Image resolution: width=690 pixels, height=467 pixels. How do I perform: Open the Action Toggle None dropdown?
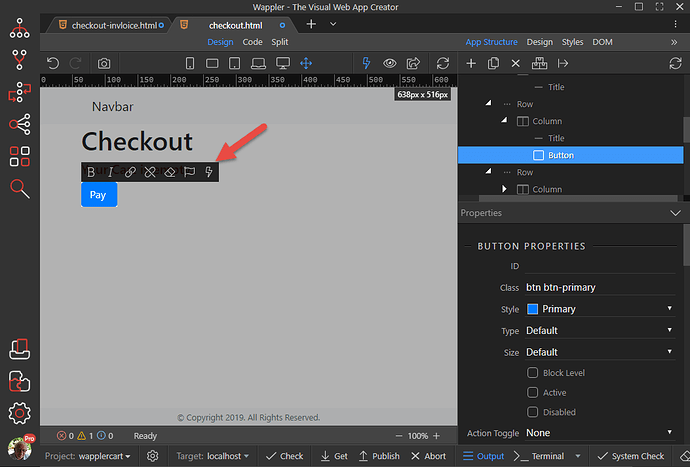pos(600,433)
